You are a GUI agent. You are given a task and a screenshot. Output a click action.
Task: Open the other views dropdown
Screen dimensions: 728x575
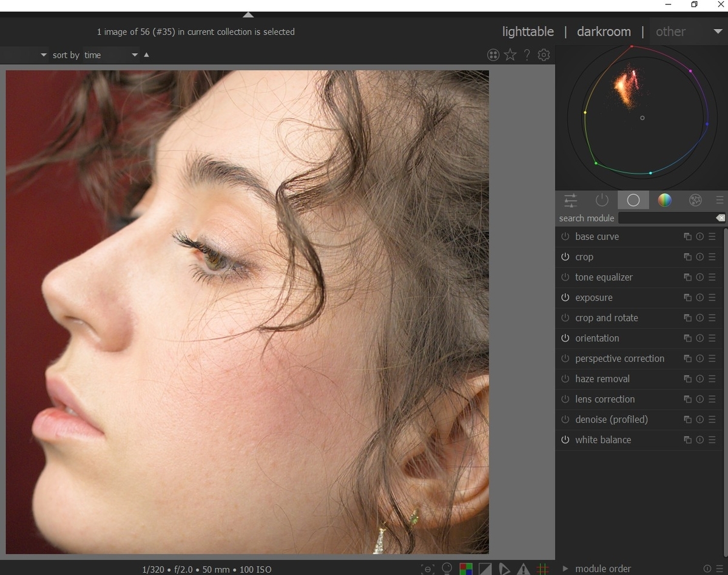tap(688, 32)
